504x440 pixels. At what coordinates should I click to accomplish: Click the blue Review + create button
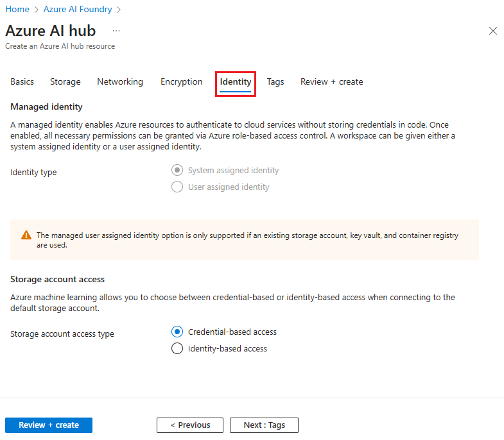pos(49,425)
